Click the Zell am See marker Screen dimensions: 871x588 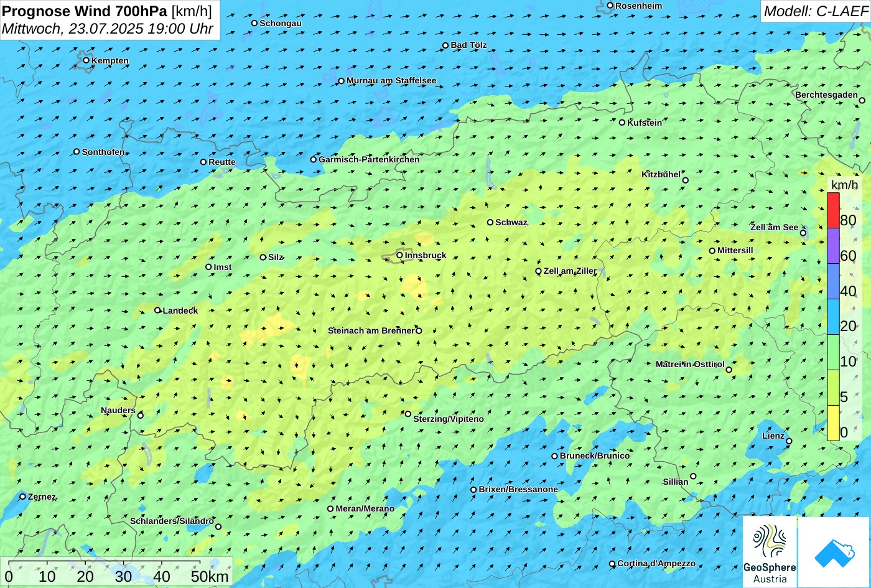[x=803, y=233]
